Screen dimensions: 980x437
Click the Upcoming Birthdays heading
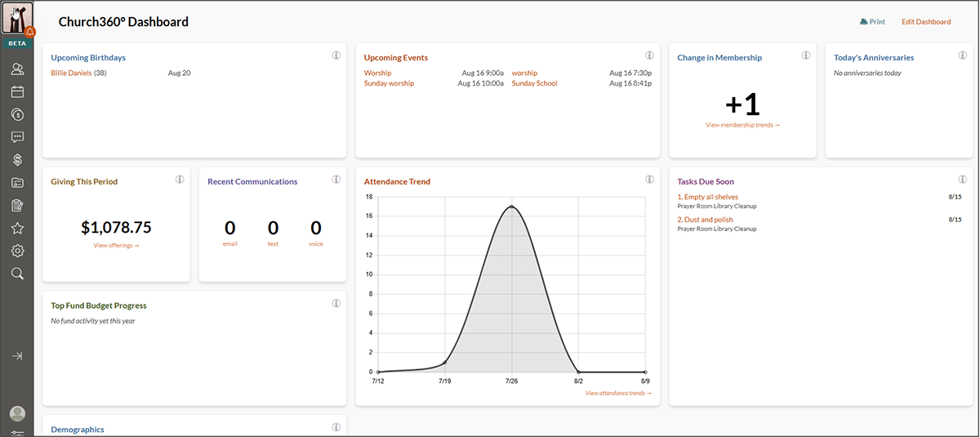tap(88, 57)
